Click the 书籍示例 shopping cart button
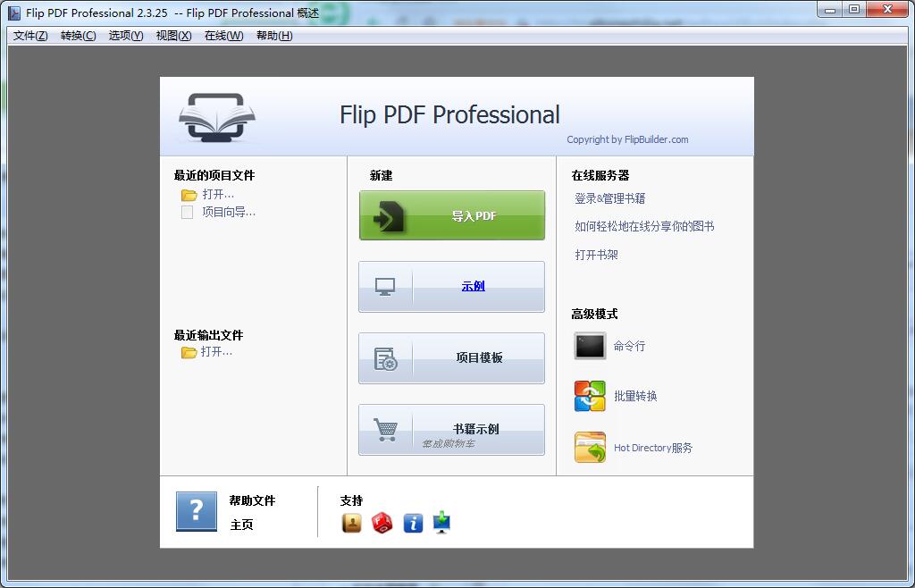 (451, 430)
